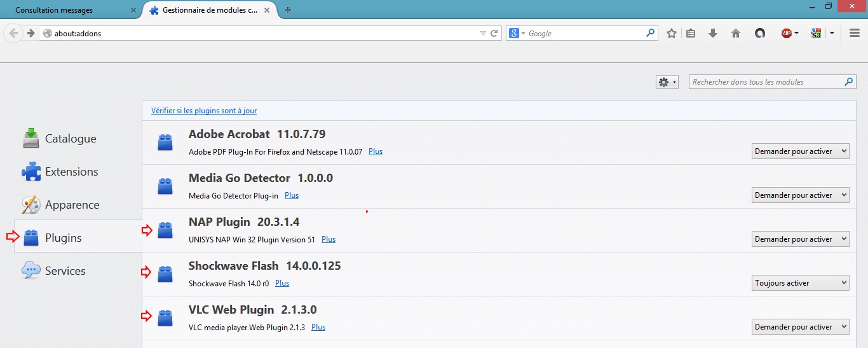Screen dimensions: 868x348
Task: Reload the about:addons page
Action: tap(494, 33)
